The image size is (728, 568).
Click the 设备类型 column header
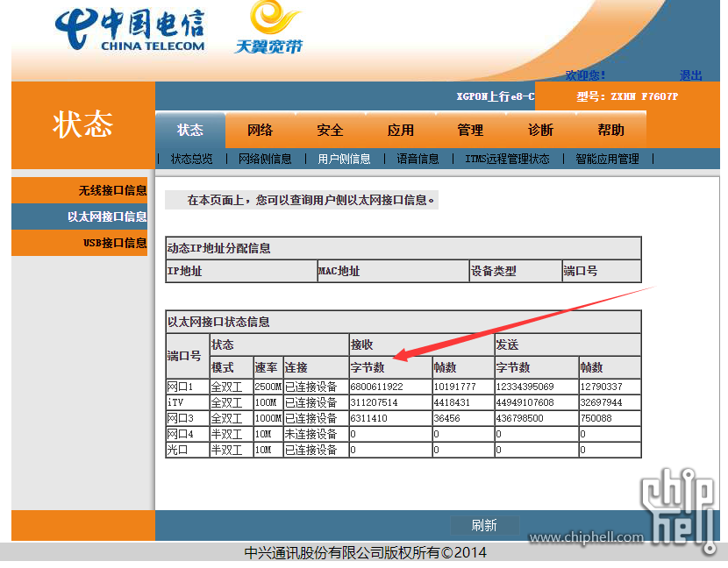click(493, 271)
